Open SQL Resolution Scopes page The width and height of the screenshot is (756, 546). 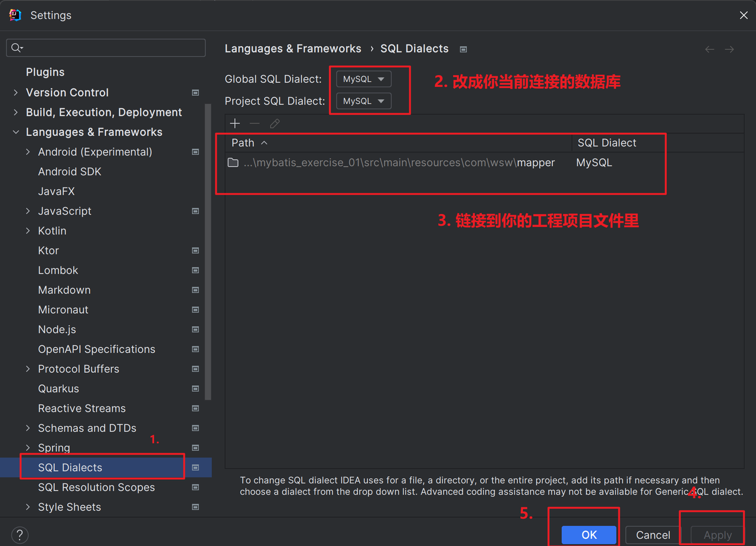(x=96, y=487)
